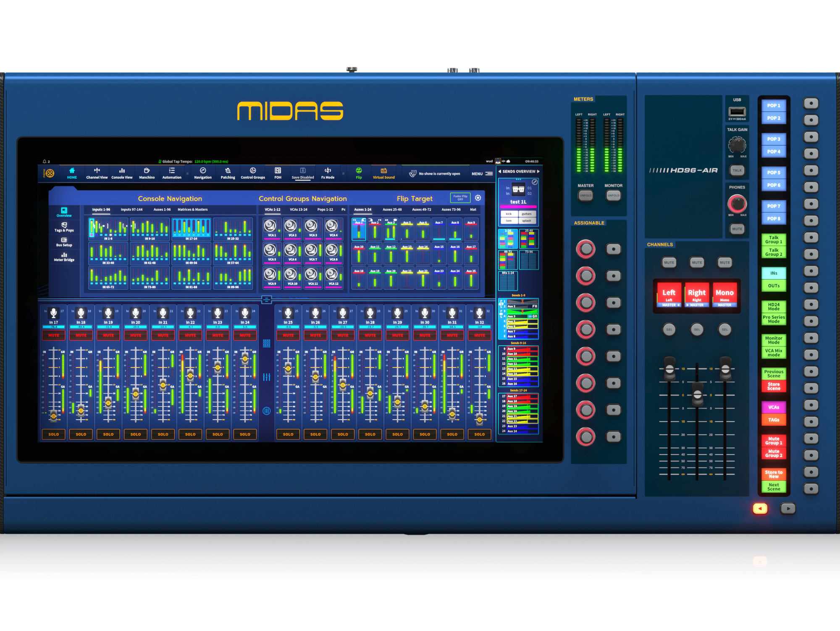Click the In 24 channel fader knob
Viewport: 840px width, 631px height.
[245, 359]
